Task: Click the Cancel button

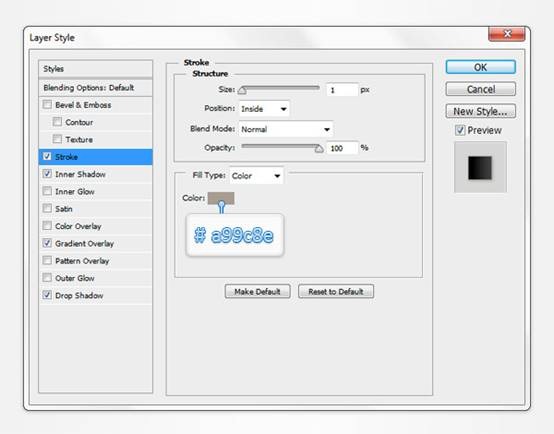Action: click(481, 89)
